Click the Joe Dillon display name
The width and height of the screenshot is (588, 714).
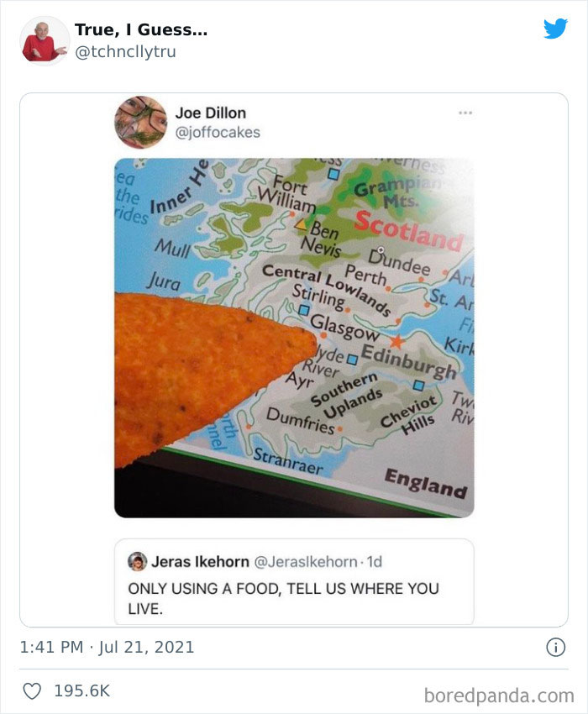[x=211, y=113]
